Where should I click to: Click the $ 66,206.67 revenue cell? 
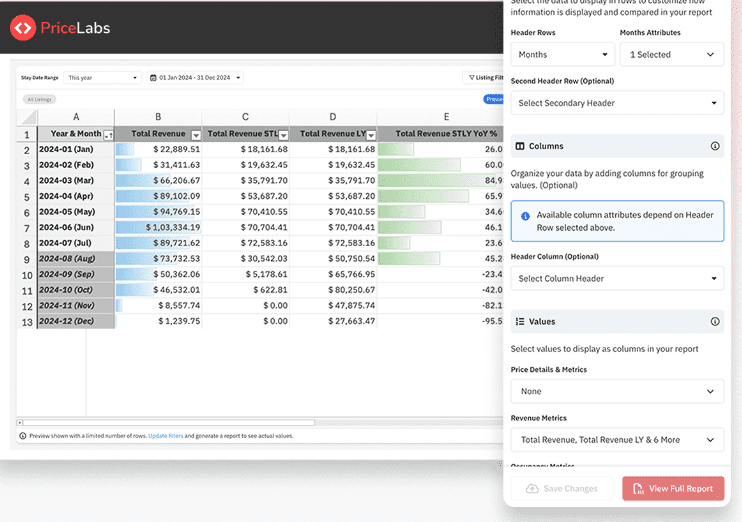158,181
